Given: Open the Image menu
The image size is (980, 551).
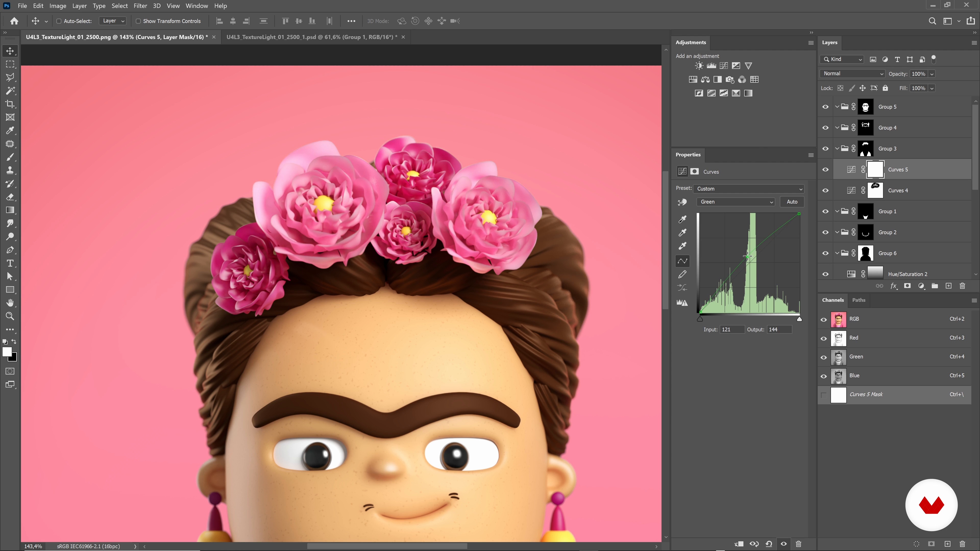Looking at the screenshot, I should (x=58, y=6).
